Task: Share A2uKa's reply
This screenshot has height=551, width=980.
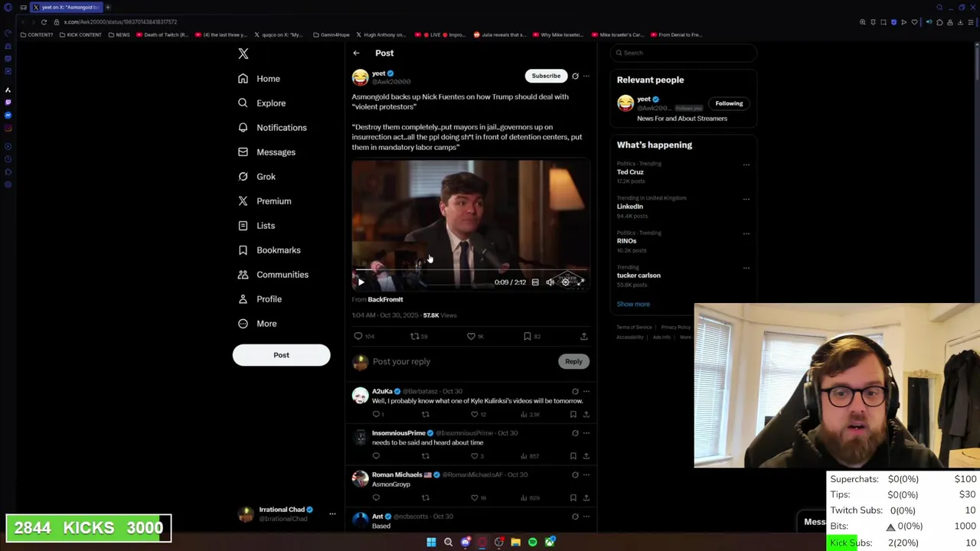Action: click(x=586, y=414)
